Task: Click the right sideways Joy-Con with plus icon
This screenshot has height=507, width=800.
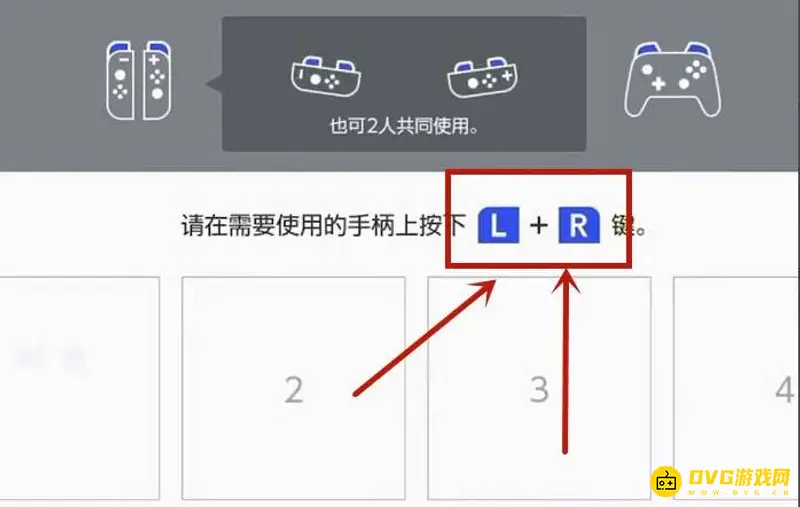Action: 482,77
